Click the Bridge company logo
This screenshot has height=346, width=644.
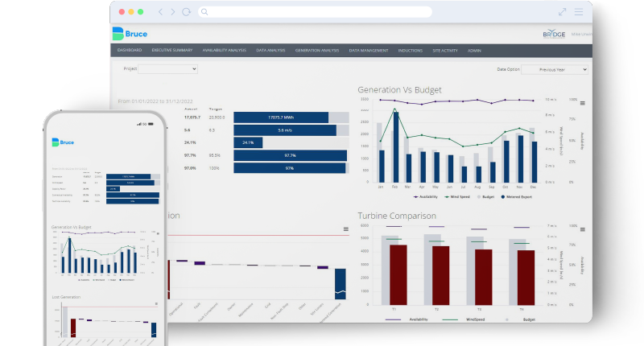[x=554, y=34]
